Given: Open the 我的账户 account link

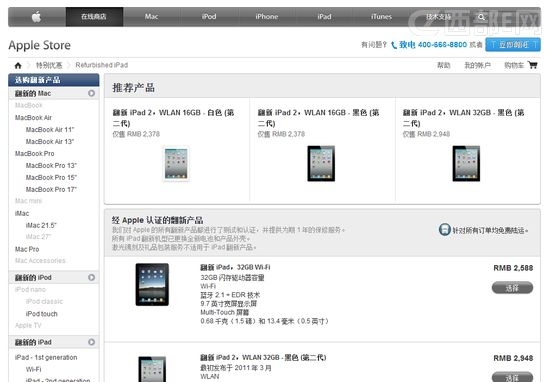Looking at the screenshot, I should pyautogui.click(x=477, y=65).
